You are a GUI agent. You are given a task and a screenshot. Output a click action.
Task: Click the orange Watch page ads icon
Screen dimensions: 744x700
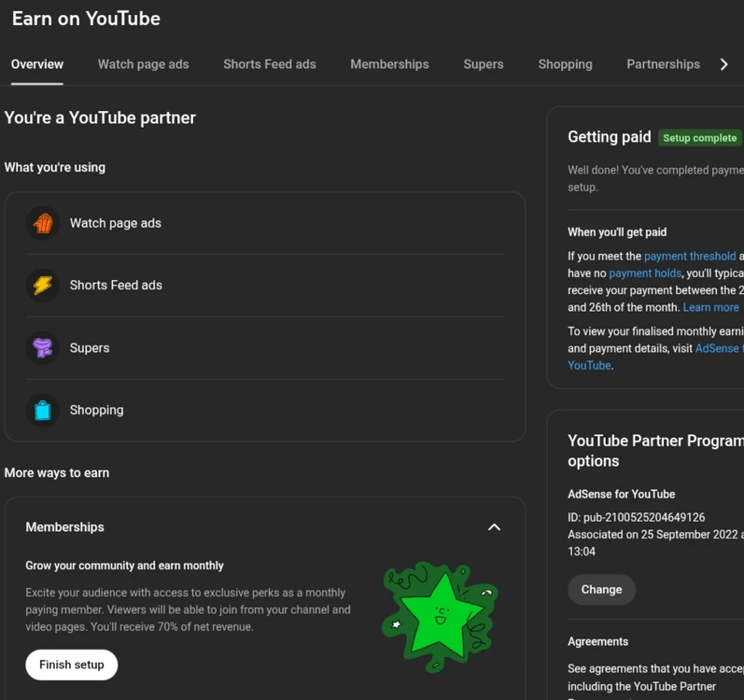pos(43,223)
